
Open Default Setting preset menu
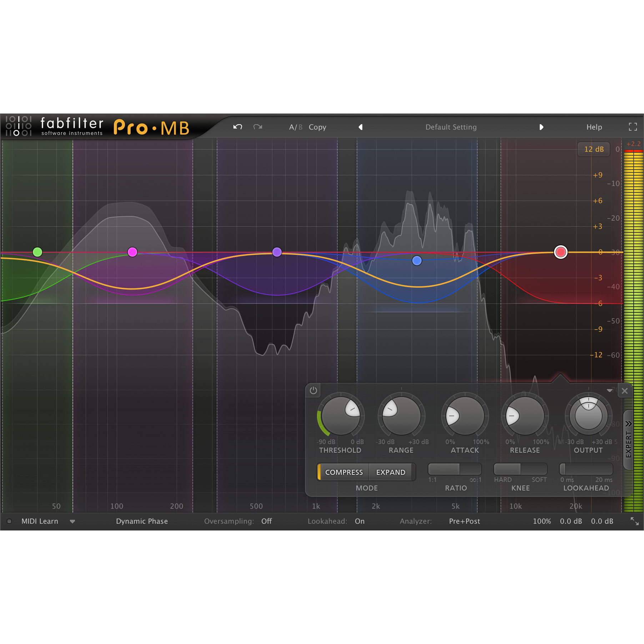tap(451, 127)
